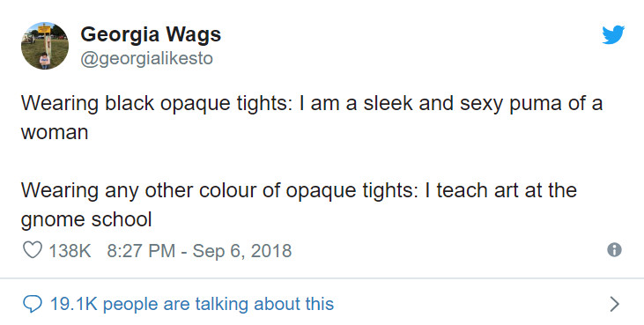The height and width of the screenshot is (325, 644).
Task: Open Georgia Wags' profile avatar photo
Action: (45, 46)
